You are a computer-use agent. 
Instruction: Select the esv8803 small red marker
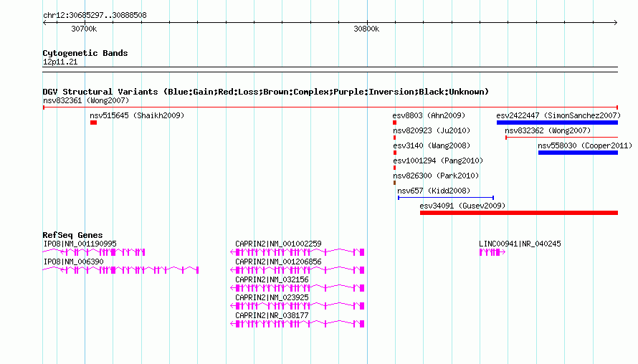pos(395,123)
